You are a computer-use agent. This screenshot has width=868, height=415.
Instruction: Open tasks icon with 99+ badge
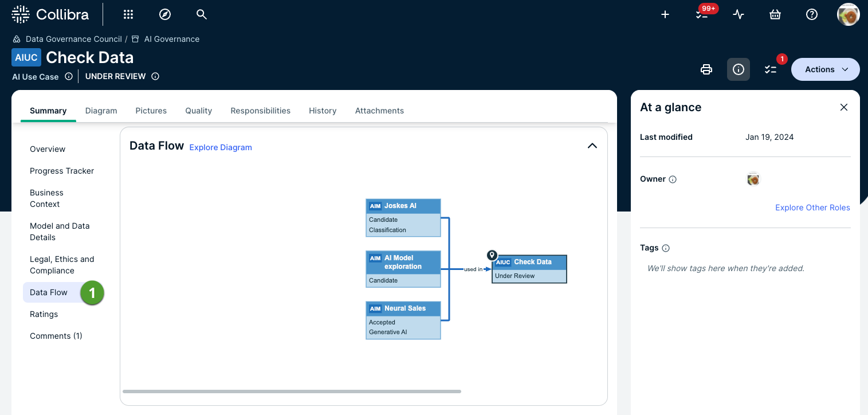[x=702, y=15]
